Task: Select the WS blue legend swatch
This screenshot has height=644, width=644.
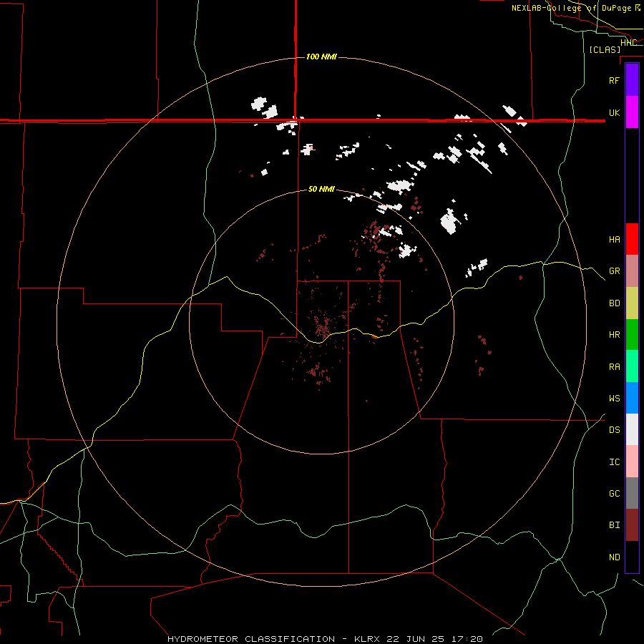Action: 632,398
